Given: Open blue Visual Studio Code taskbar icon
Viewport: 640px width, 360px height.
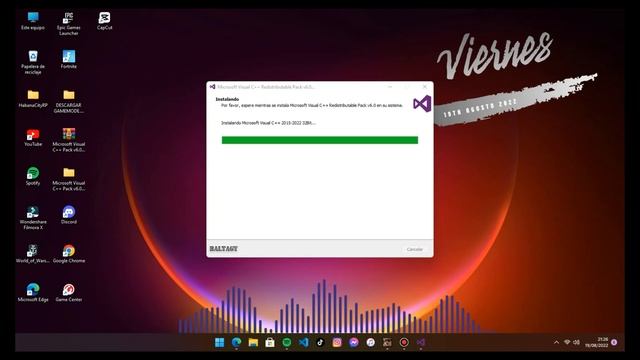Looking at the screenshot, I should point(303,342).
